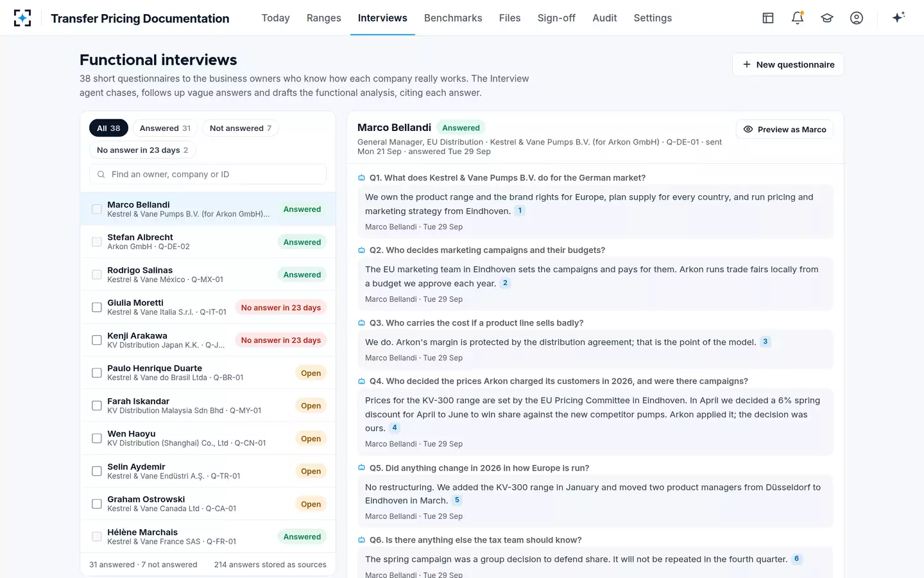924x578 pixels.
Task: Select the Wen Haoyu row checkbox
Action: (97, 439)
